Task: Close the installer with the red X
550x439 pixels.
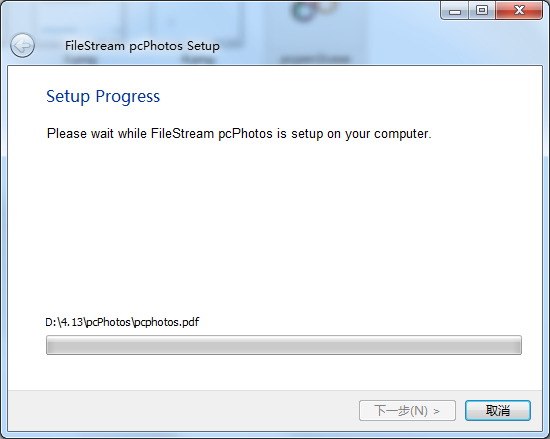Action: (519, 11)
